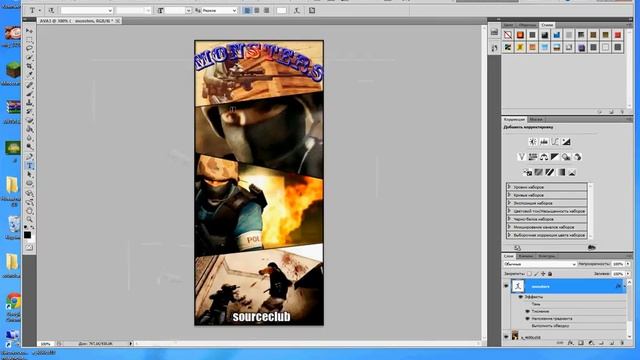This screenshot has width=640, height=360.
Task: Select the Rectangular Marquee tool
Action: (29, 40)
